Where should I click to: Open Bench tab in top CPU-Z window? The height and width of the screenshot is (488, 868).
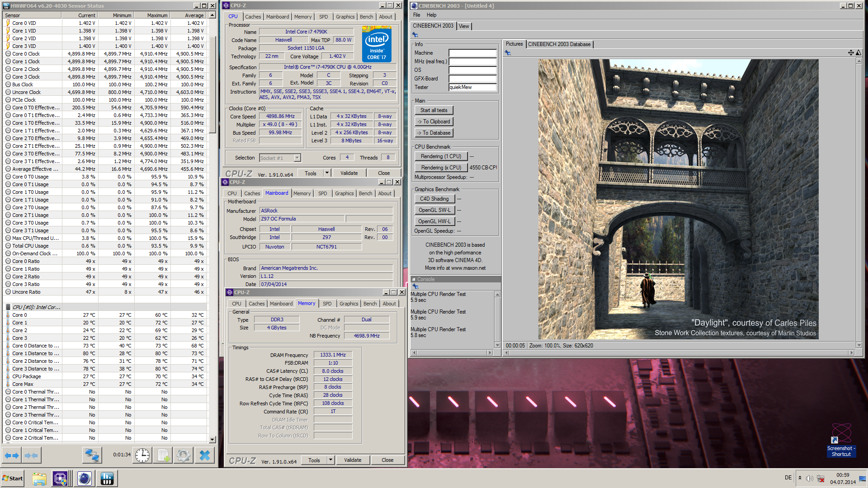pos(366,17)
